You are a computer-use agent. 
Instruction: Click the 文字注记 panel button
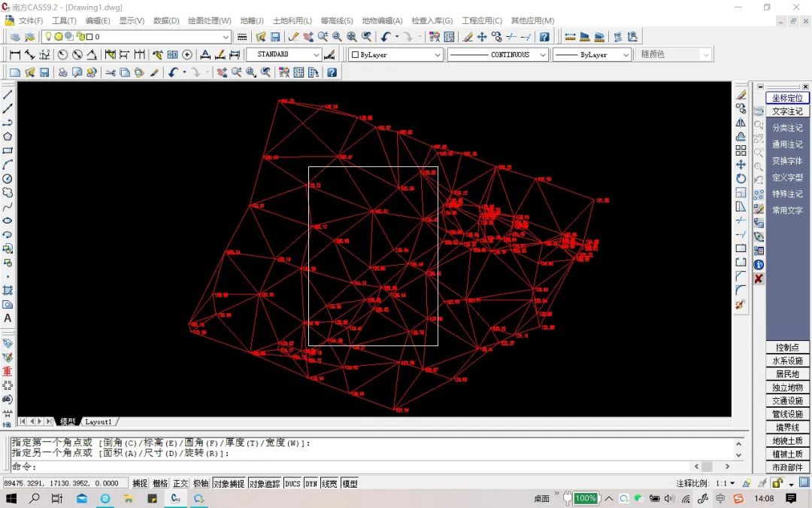[787, 111]
